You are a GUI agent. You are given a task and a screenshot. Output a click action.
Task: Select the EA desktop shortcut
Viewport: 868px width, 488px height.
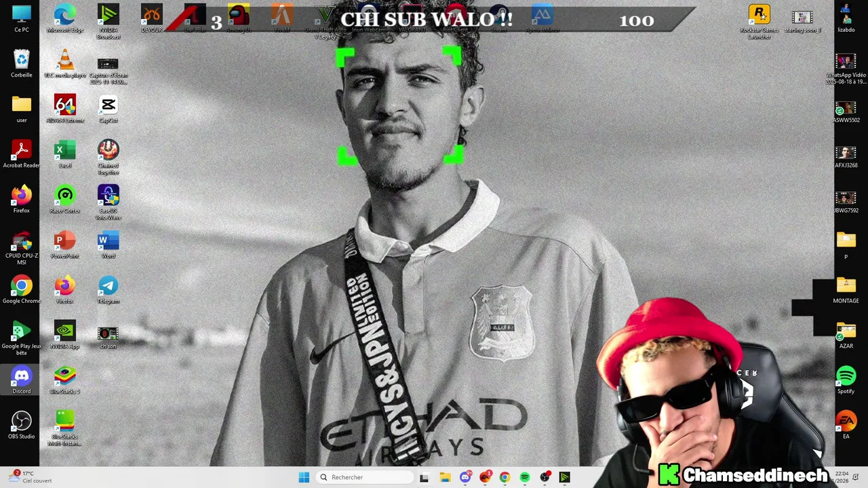coord(846,425)
